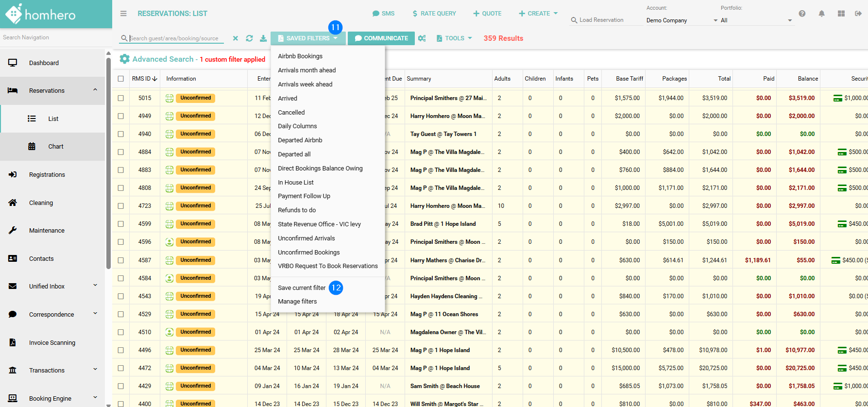Image resolution: width=868 pixels, height=407 pixels.
Task: Open the column settings gears icon
Action: coord(422,38)
